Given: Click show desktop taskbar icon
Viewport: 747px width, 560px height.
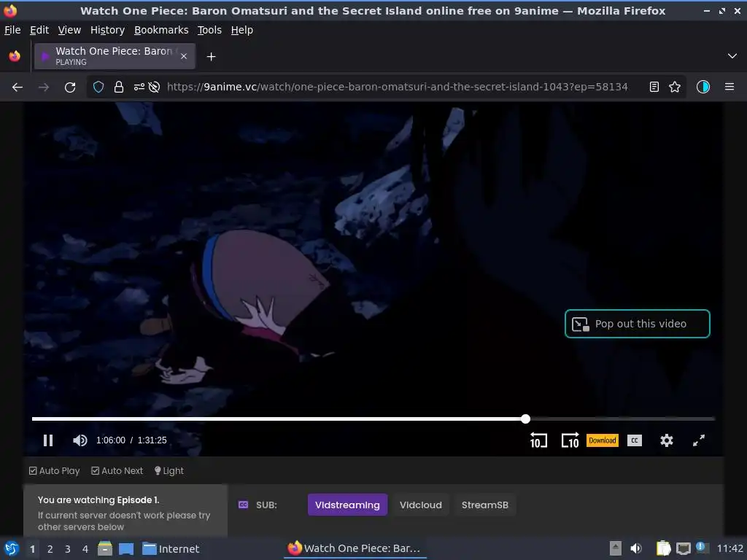Looking at the screenshot, I should [125, 548].
